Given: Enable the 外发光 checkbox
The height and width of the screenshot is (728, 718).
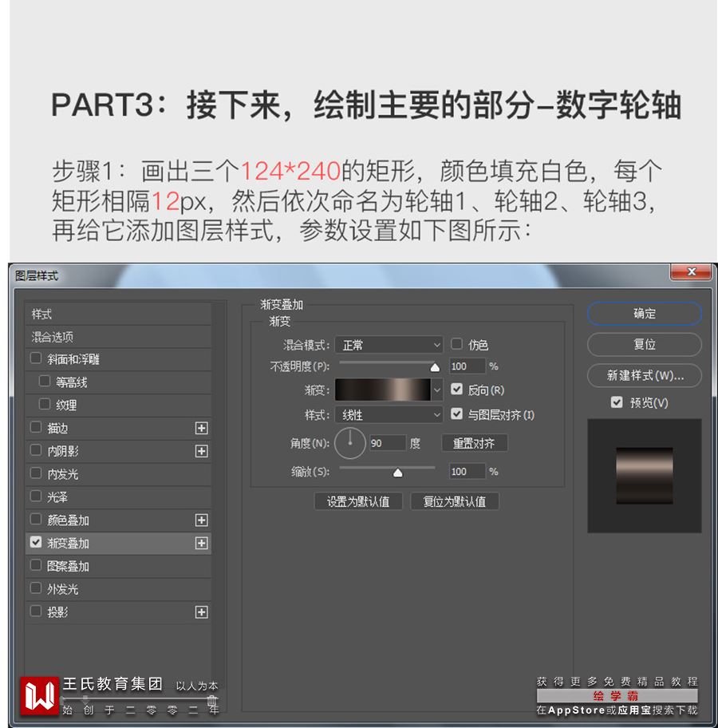Looking at the screenshot, I should pos(36,588).
